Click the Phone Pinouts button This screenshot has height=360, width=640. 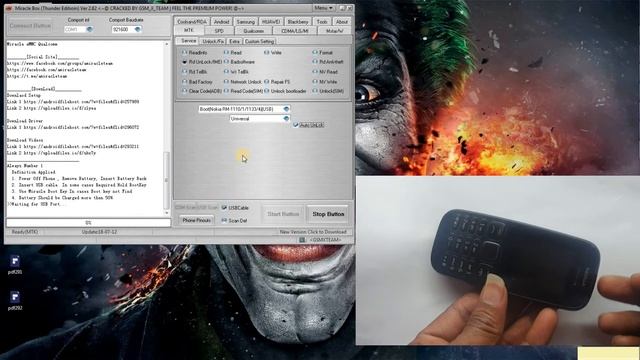[196, 220]
